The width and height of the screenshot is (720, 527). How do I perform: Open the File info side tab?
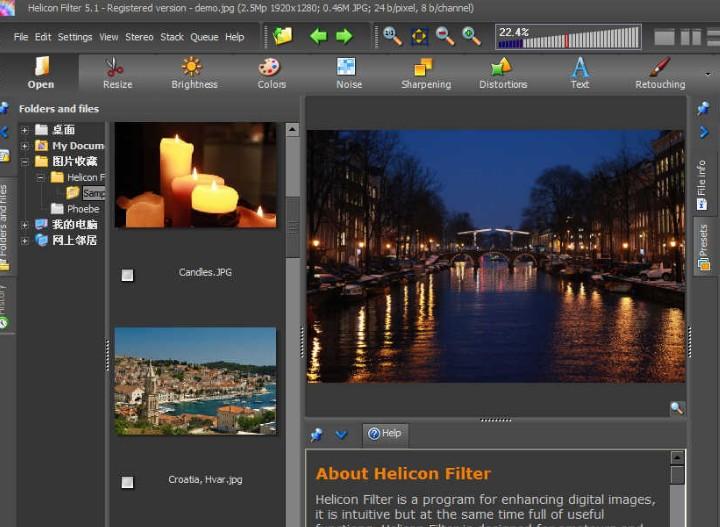701,185
